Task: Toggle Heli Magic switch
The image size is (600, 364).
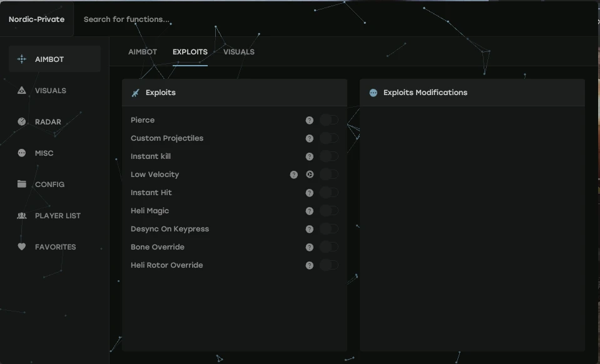Action: 329,211
